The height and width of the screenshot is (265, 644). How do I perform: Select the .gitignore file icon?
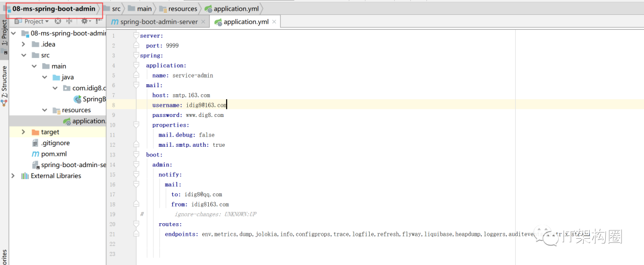point(35,143)
